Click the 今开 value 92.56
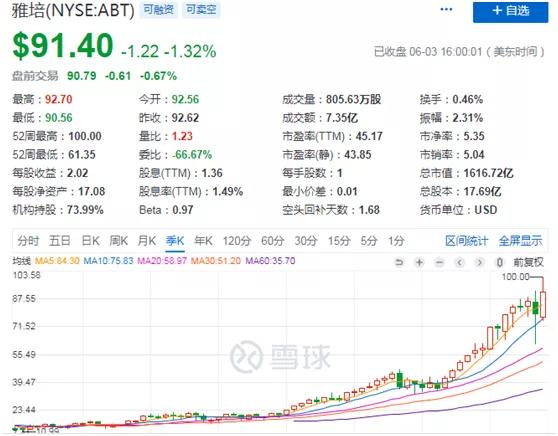This screenshot has height=436, width=558. [x=185, y=99]
